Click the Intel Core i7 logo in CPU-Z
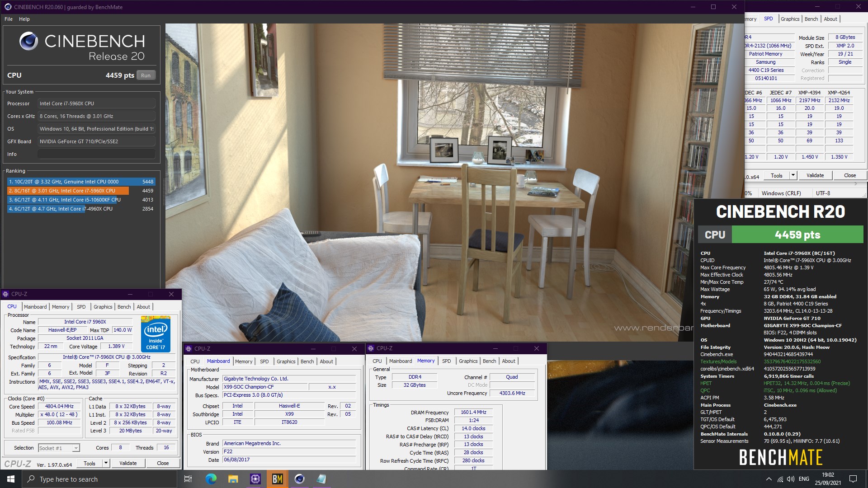The image size is (868, 488). [156, 334]
